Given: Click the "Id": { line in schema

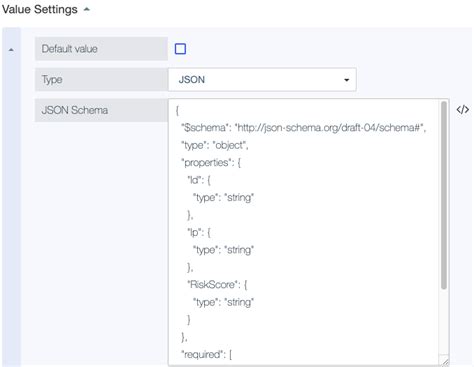Looking at the screenshot, I should click(x=199, y=180).
